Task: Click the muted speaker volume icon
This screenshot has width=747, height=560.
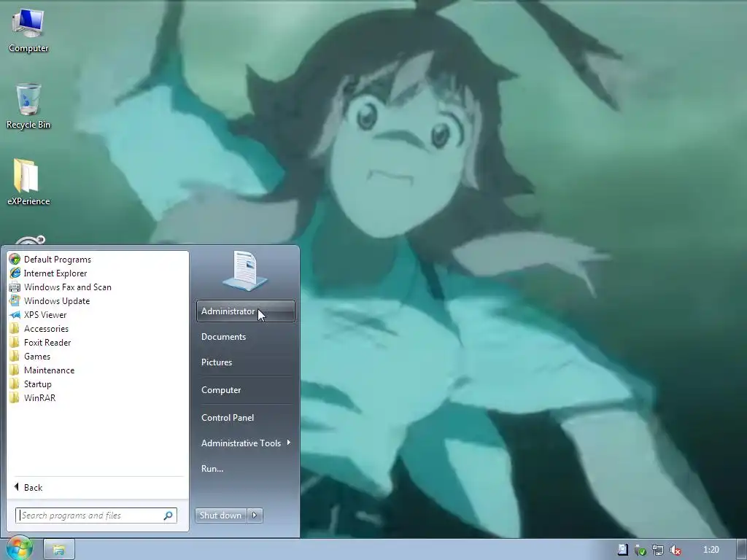Action: pos(675,550)
